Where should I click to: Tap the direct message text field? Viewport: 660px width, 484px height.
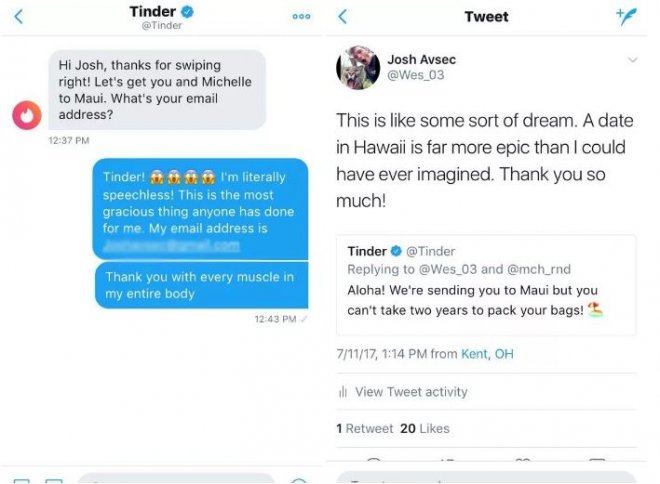point(175,479)
